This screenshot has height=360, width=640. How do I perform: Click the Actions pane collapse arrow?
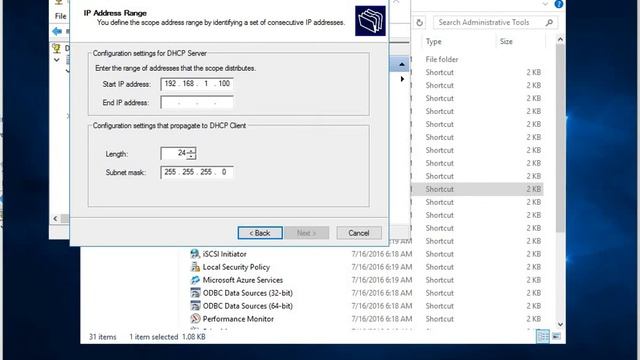[x=402, y=64]
